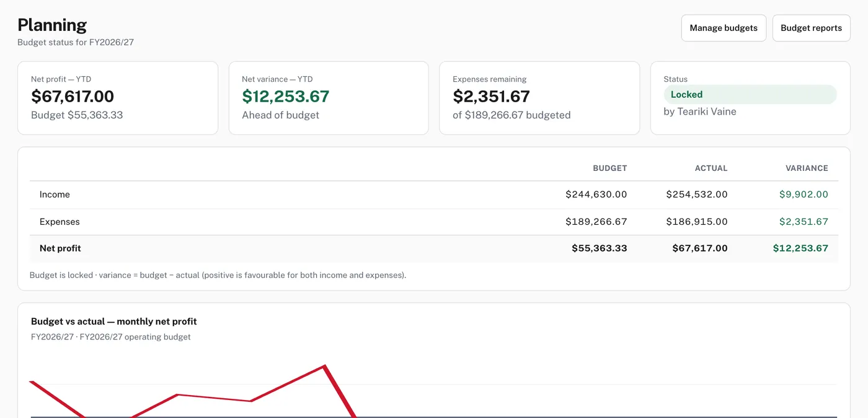Select 'by Teariki Vaine' text

point(700,112)
